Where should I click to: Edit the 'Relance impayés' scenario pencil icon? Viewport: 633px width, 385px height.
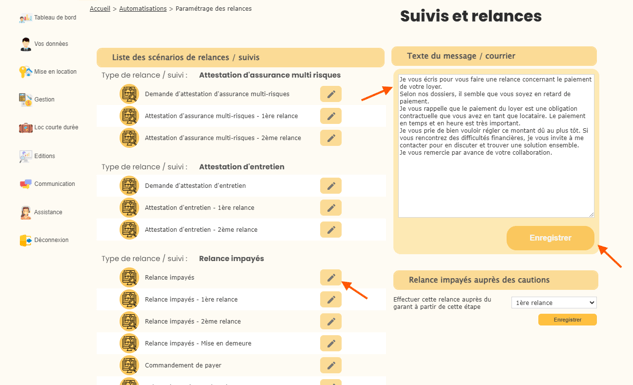coord(331,278)
